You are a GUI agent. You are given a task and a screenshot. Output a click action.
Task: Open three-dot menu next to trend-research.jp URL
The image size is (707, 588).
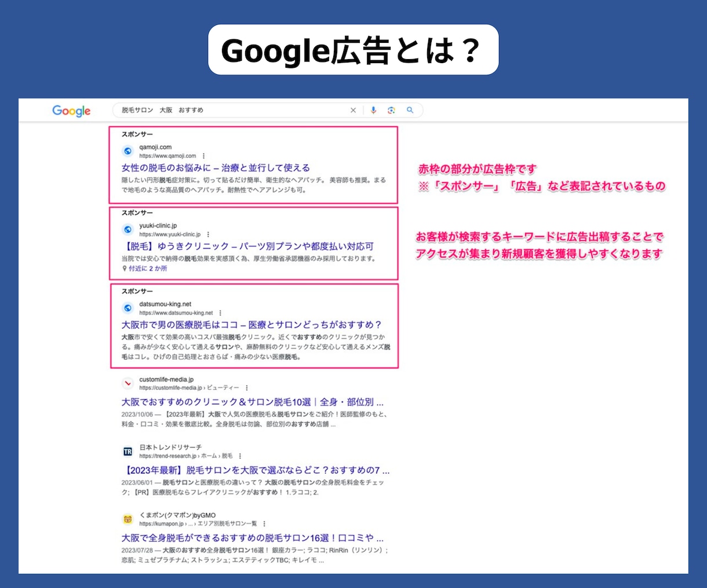point(240,456)
